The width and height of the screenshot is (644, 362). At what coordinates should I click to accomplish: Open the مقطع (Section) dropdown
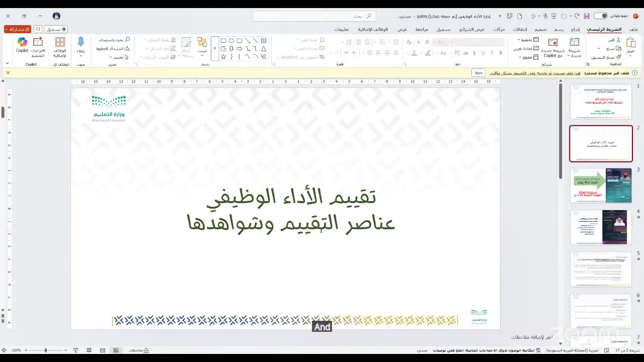(530, 57)
